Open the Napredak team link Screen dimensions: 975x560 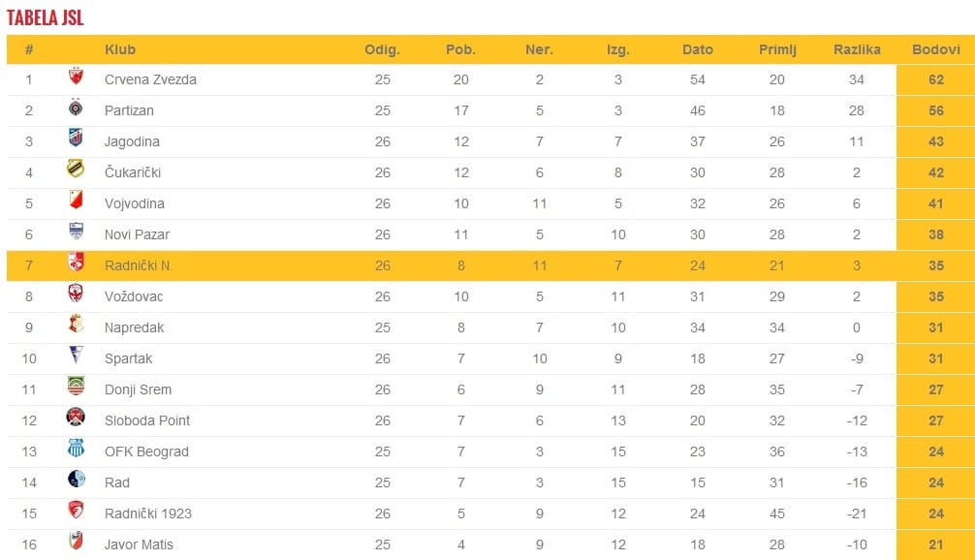[134, 327]
